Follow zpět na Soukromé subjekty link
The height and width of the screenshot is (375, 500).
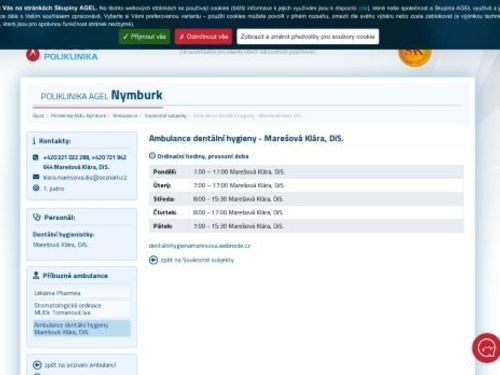[197, 260]
